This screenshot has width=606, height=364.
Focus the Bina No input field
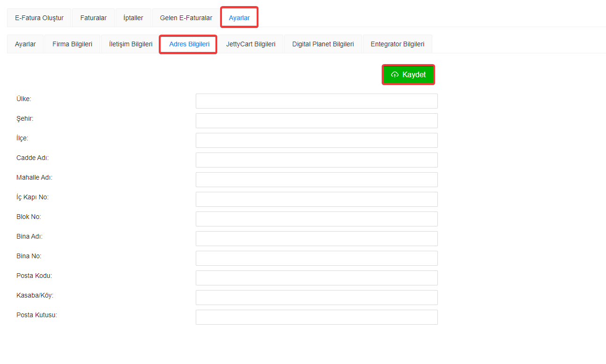(317, 258)
